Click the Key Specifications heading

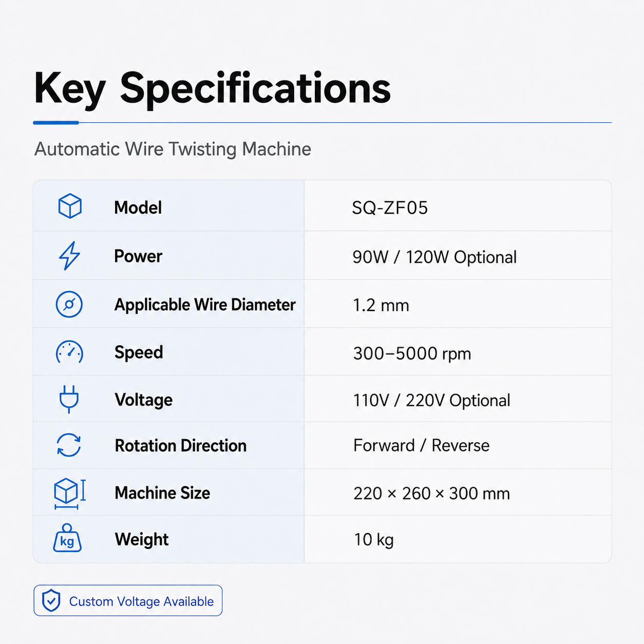tap(212, 88)
